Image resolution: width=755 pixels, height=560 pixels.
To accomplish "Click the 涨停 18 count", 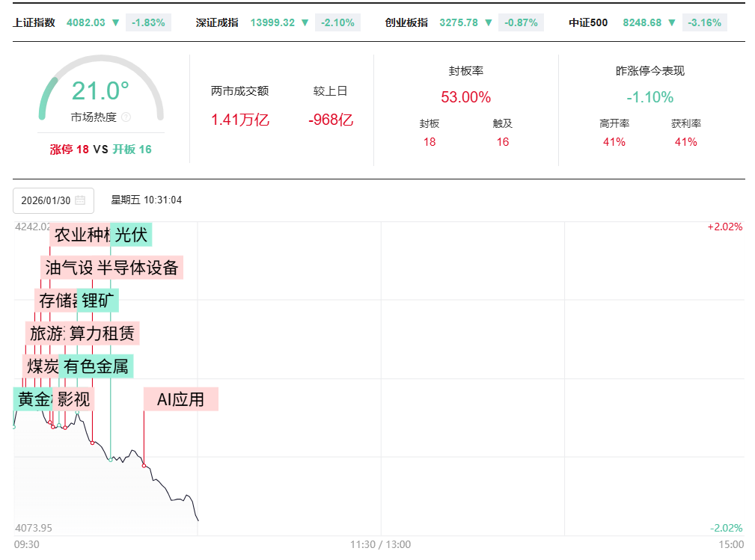I will click(x=70, y=150).
